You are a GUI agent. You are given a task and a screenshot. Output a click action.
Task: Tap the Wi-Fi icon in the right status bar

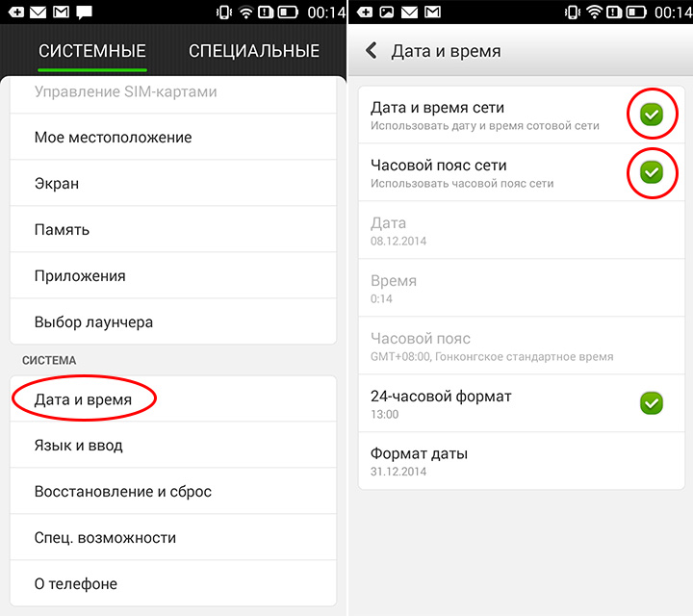click(594, 12)
